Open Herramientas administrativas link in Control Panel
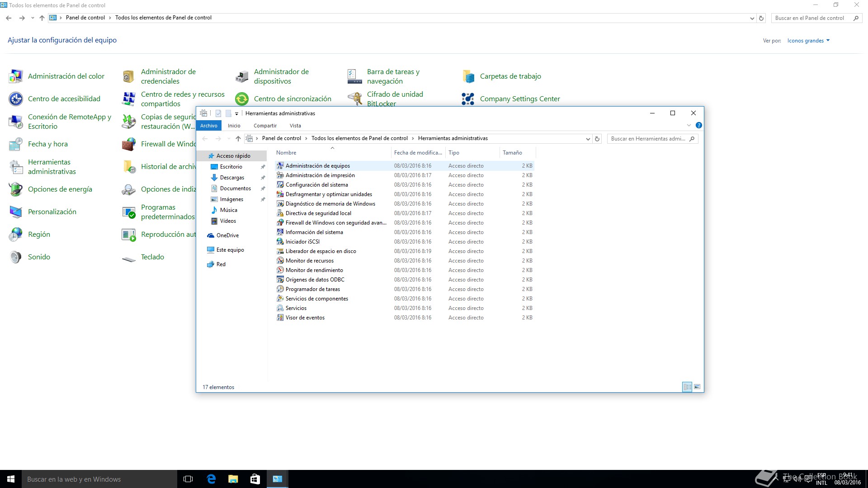 pos(52,167)
